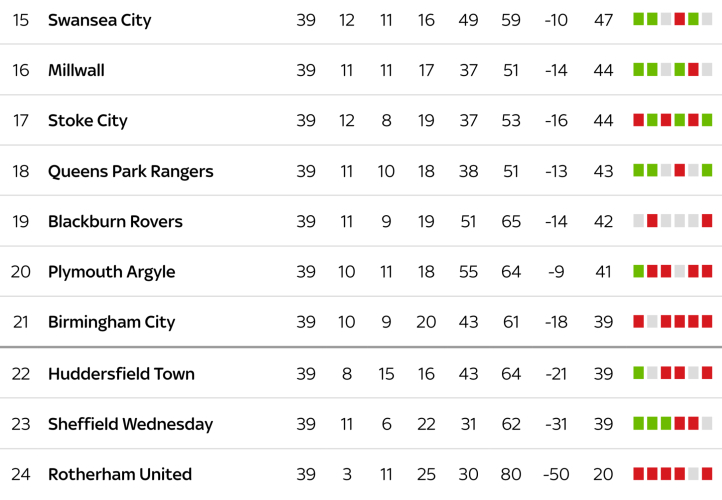Open the Plymouth Argyle link
722x500 pixels.
[x=111, y=272]
